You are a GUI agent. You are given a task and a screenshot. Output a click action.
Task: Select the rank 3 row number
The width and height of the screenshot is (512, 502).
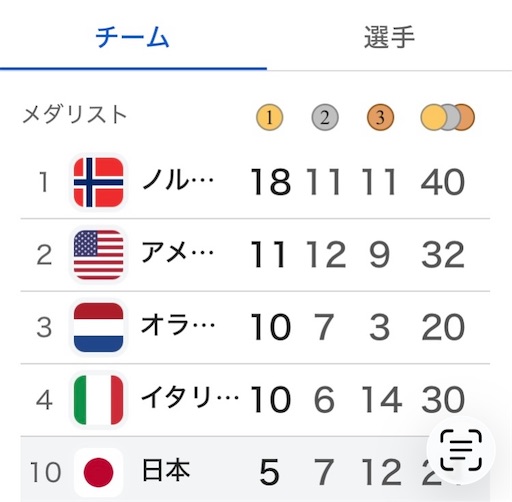pyautogui.click(x=44, y=327)
